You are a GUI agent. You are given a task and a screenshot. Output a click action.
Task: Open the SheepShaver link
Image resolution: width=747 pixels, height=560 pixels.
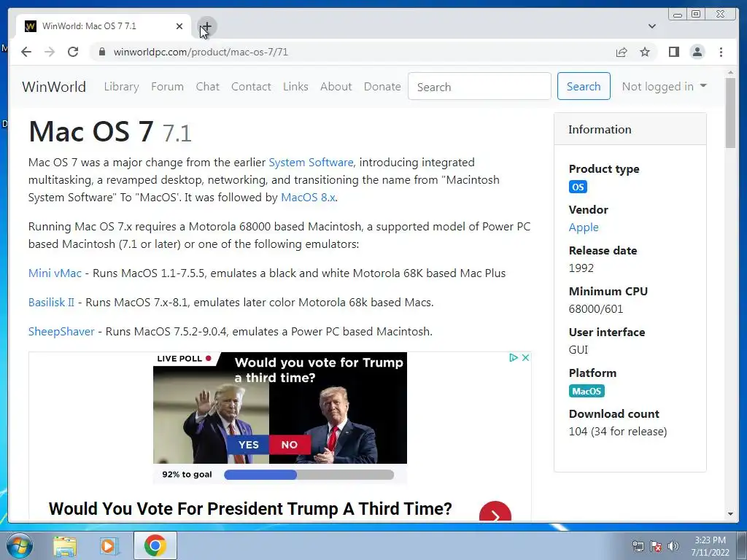click(x=61, y=332)
